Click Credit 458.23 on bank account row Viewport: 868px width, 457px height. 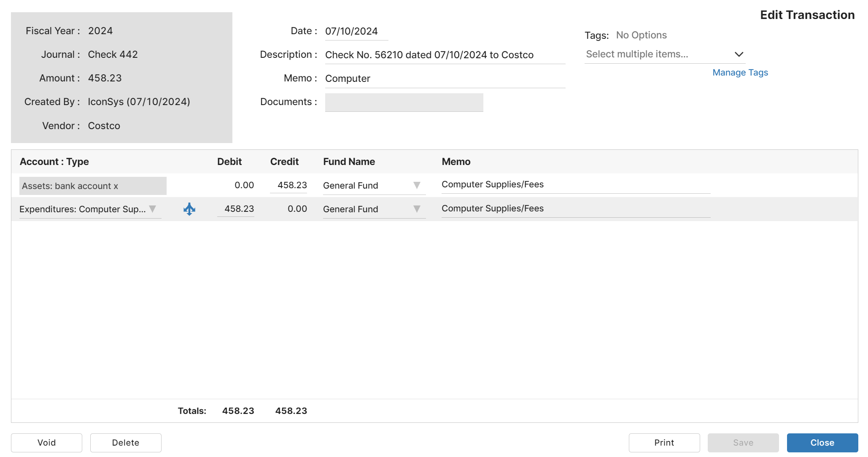[288, 185]
